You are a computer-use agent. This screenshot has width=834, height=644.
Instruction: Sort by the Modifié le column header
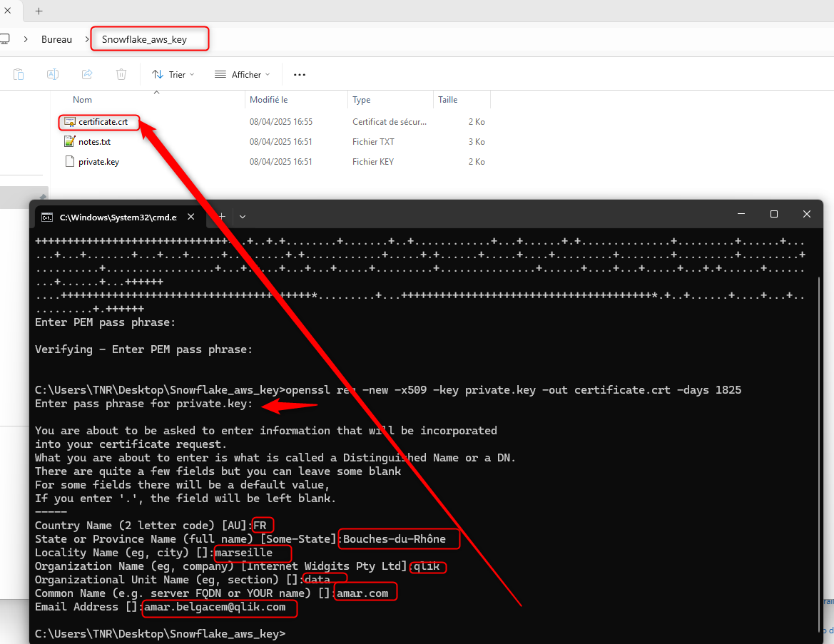click(268, 100)
